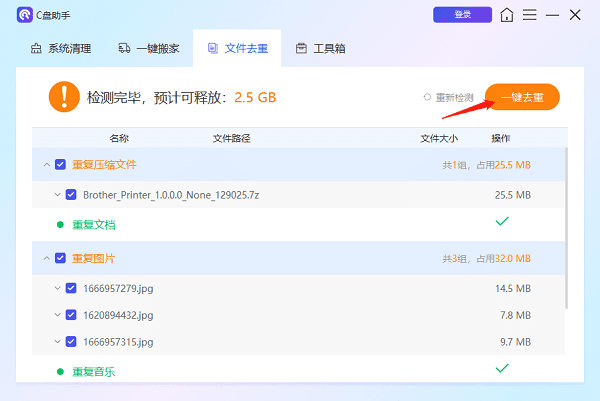Uncheck the 重复压缩文件 group checkbox
Viewport: 600px width, 401px height.
pos(61,164)
